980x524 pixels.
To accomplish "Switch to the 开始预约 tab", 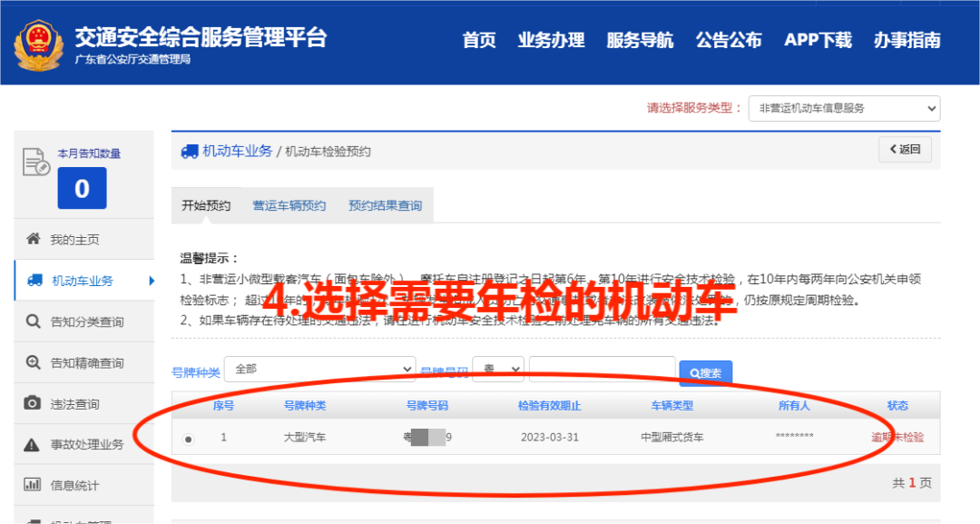I will point(206,205).
